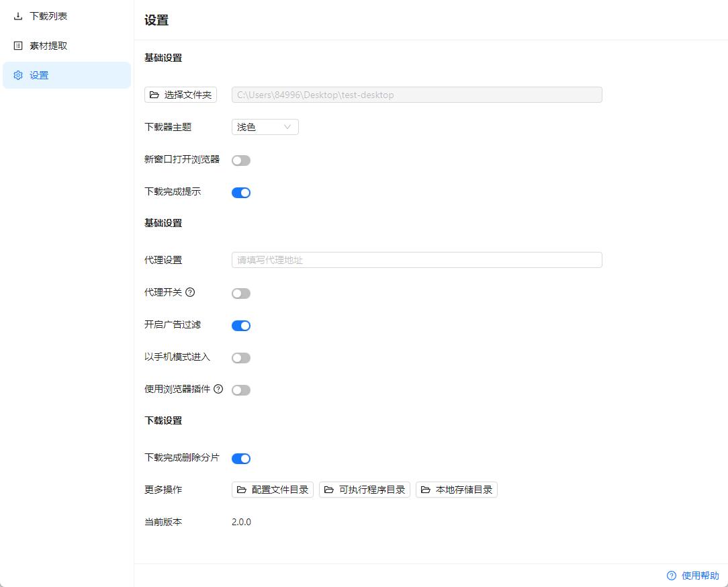Click the 可执行程序目录 button
This screenshot has width=728, height=587.
coord(365,490)
